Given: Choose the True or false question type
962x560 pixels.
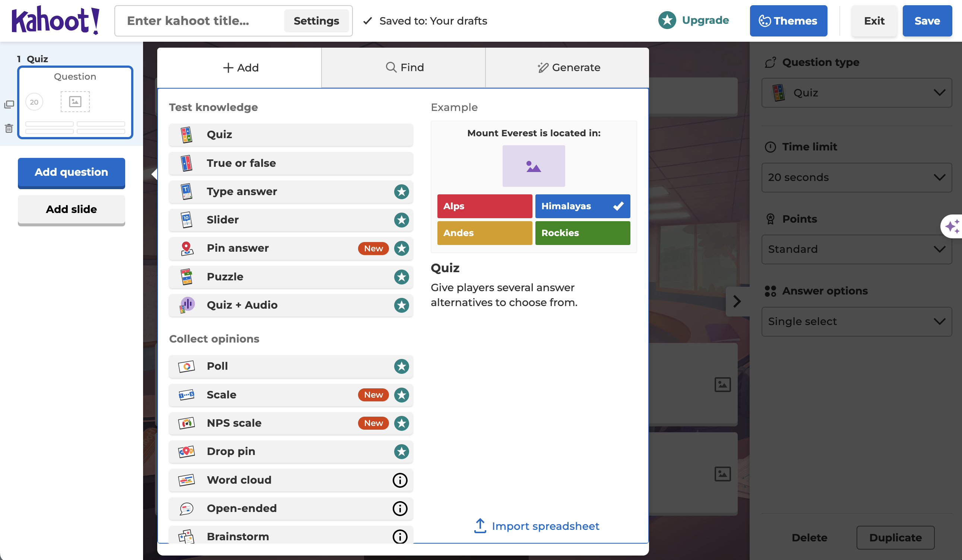Looking at the screenshot, I should click(291, 163).
